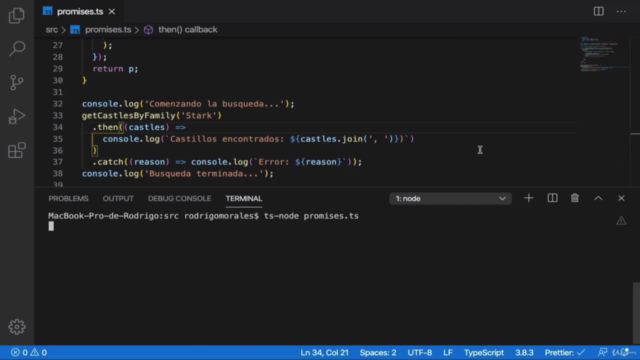Kill terminal with the trash icon
The image size is (640, 360).
pos(575,198)
